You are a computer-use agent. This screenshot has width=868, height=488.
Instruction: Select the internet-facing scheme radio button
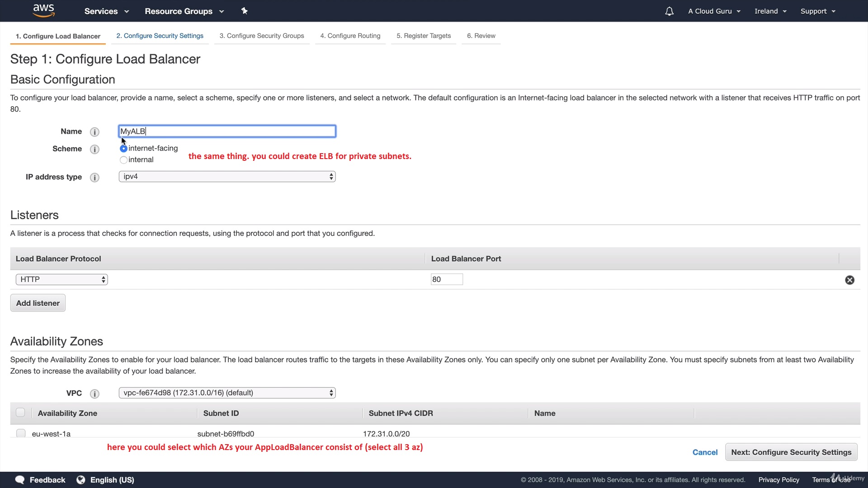(x=123, y=149)
